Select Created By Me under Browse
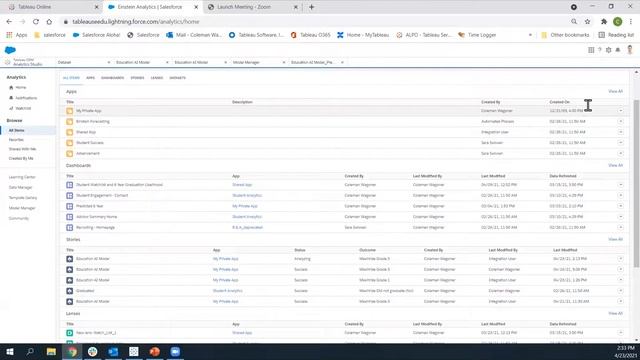The image size is (640, 360). click(x=21, y=158)
